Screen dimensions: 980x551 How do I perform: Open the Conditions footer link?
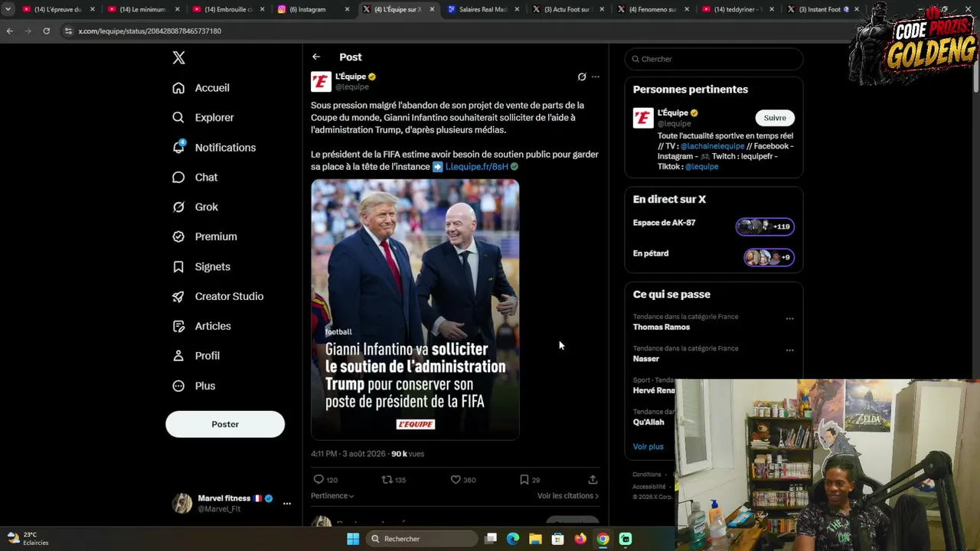click(x=647, y=474)
